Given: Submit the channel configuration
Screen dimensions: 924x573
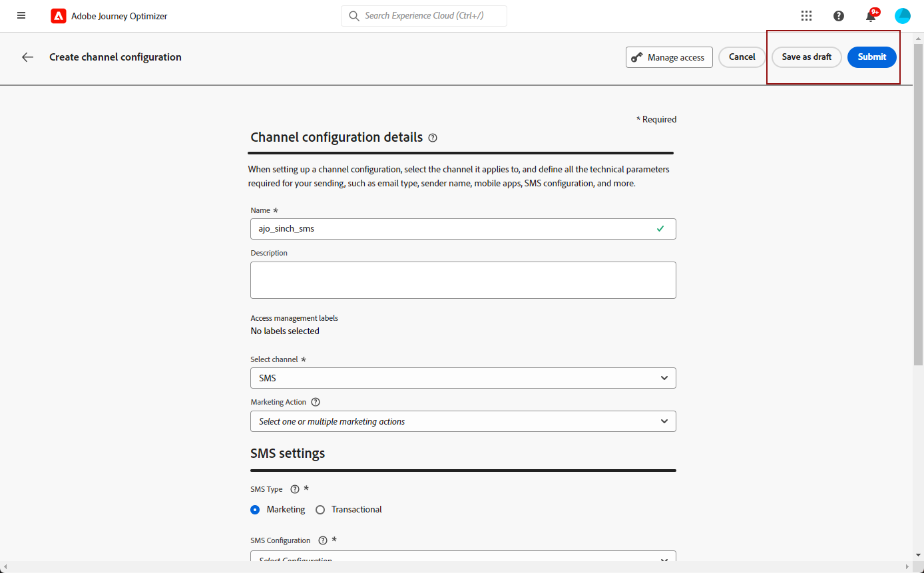Looking at the screenshot, I should click(871, 57).
